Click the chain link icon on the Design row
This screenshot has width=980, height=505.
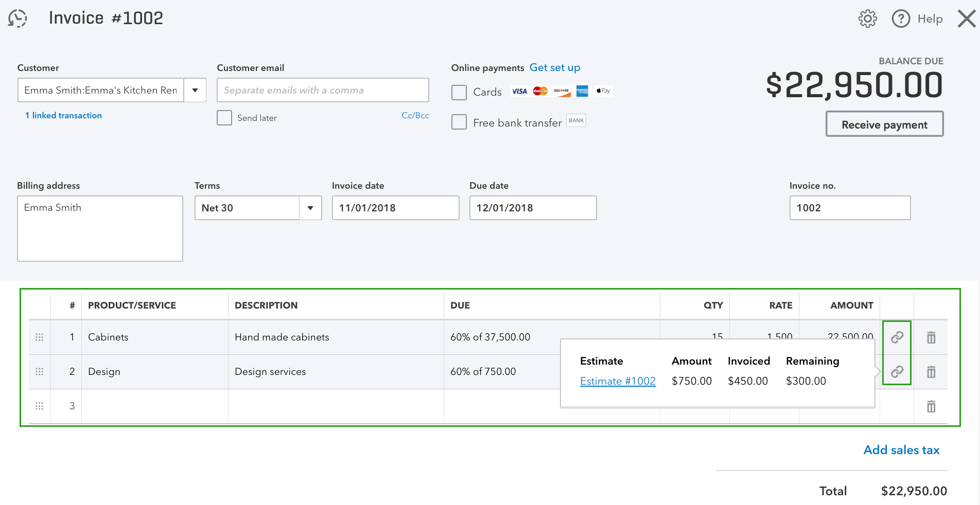(x=897, y=371)
